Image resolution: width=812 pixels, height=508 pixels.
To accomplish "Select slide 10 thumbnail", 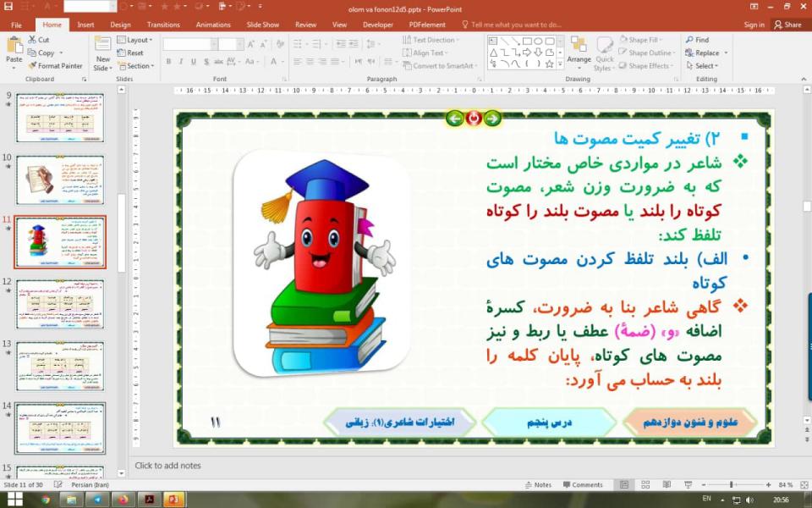I will point(60,179).
